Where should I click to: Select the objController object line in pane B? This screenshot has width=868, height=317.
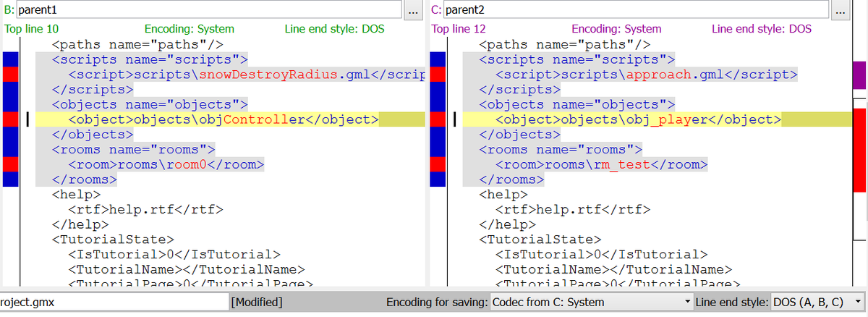pyautogui.click(x=224, y=119)
